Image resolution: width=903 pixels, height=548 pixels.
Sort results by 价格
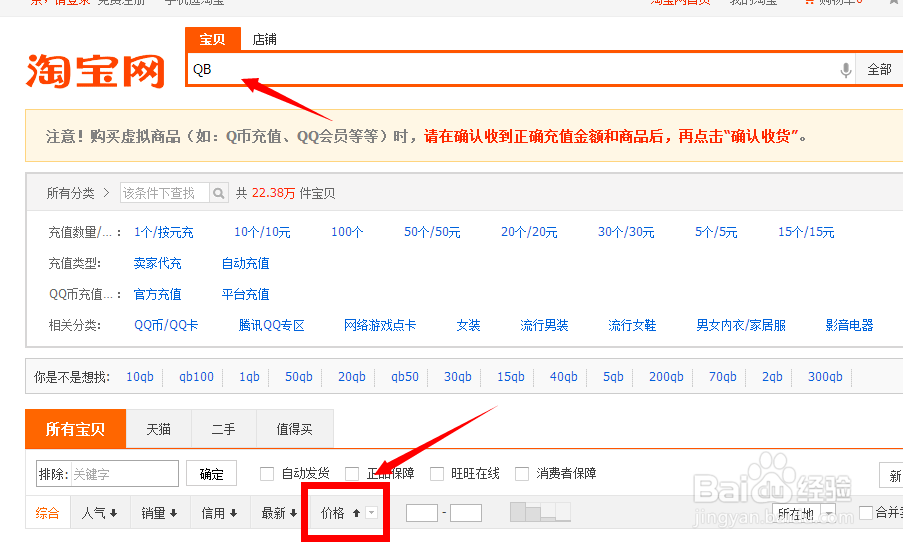[333, 513]
